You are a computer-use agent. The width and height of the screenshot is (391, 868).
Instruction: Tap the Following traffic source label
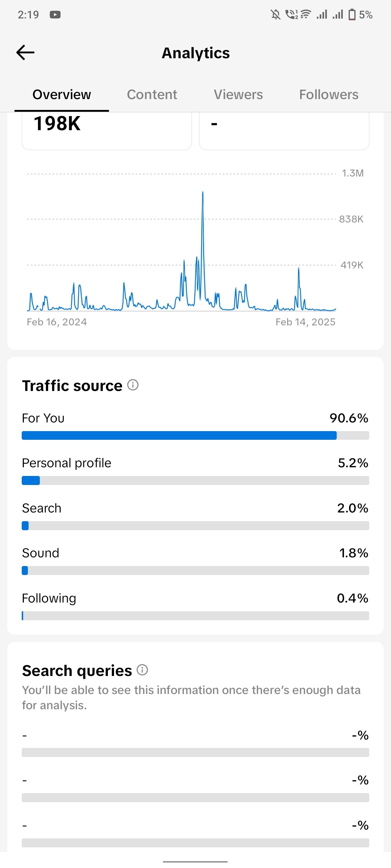point(49,598)
